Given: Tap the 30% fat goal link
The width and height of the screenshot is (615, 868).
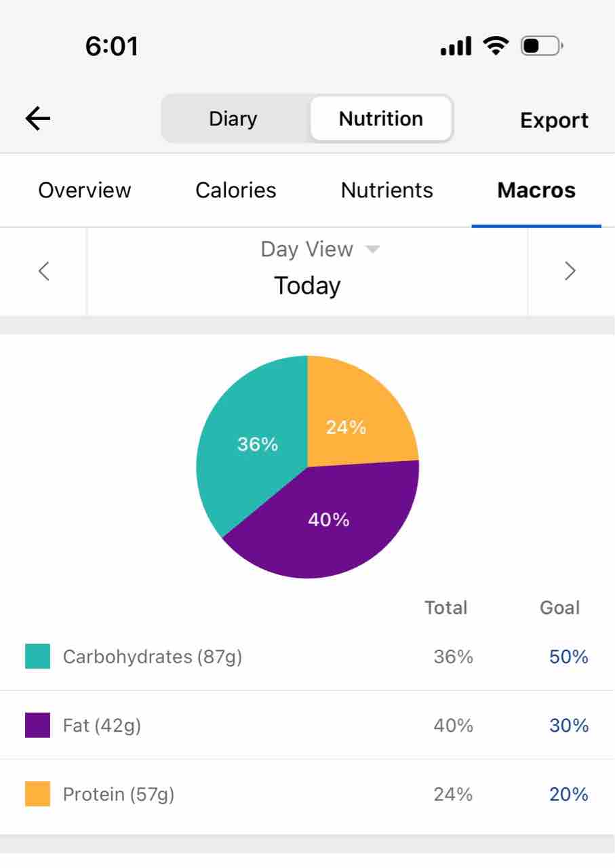Looking at the screenshot, I should point(569,726).
